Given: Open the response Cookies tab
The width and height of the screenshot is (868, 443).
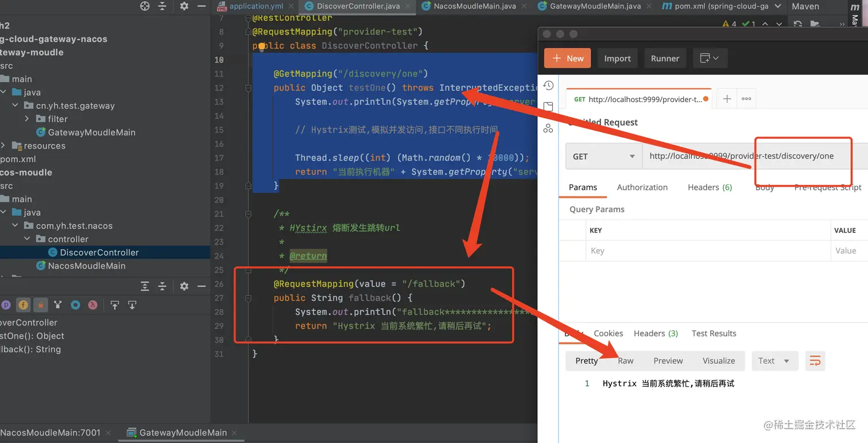Looking at the screenshot, I should pos(609,333).
